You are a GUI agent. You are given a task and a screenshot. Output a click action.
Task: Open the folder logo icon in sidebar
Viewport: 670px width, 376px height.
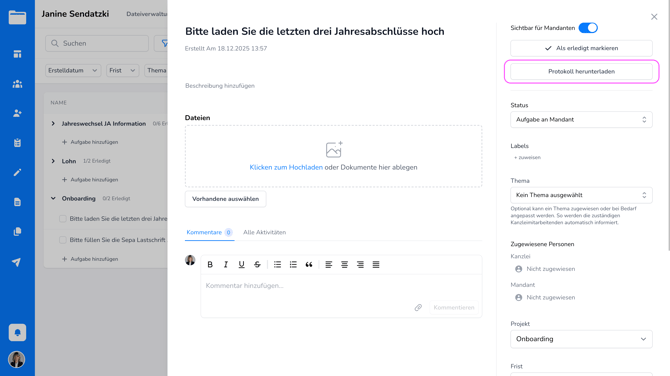17,18
